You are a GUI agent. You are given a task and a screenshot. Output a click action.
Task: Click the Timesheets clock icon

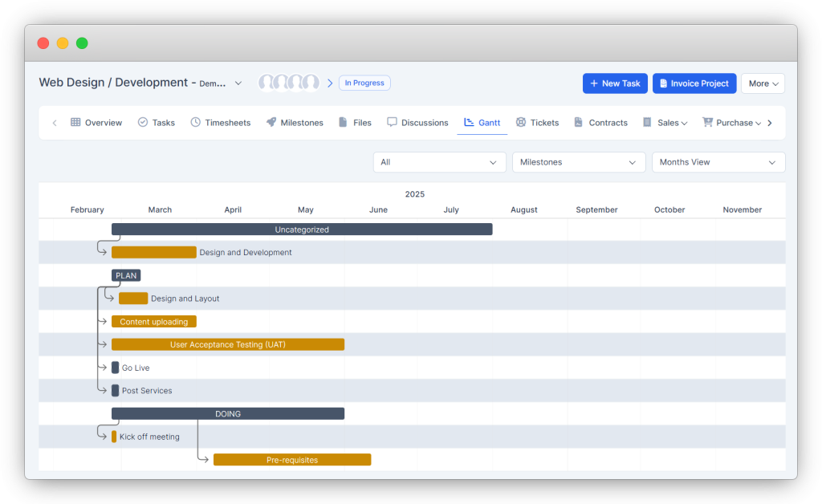[193, 122]
